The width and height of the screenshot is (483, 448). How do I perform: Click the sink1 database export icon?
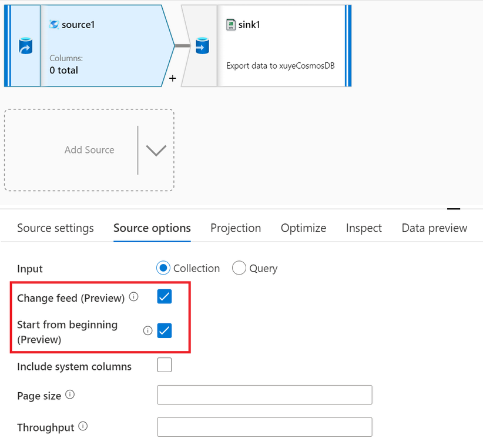202,45
